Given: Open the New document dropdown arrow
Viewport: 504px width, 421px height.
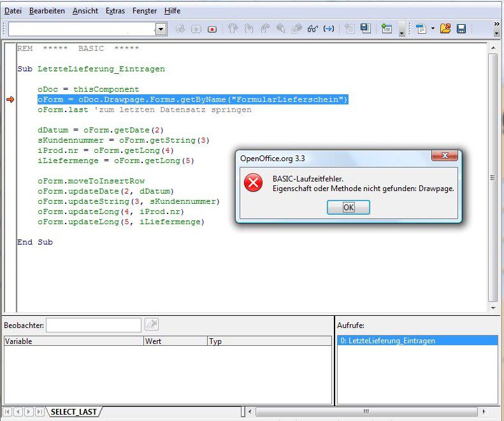Looking at the screenshot, I should [433, 29].
